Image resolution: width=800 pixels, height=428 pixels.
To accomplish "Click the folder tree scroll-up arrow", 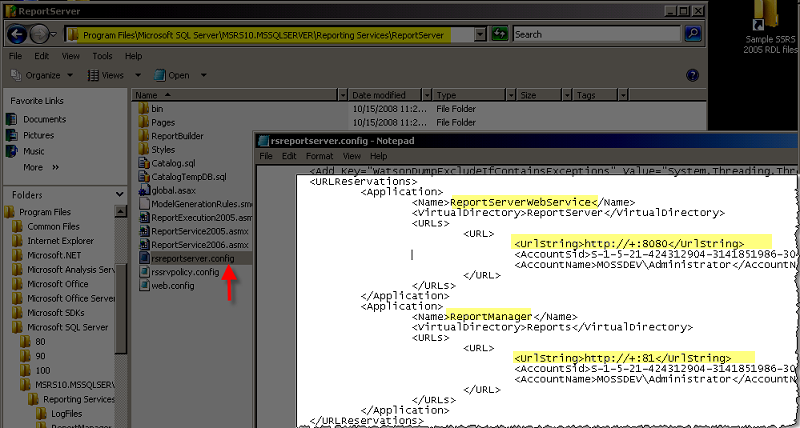I will click(x=120, y=211).
